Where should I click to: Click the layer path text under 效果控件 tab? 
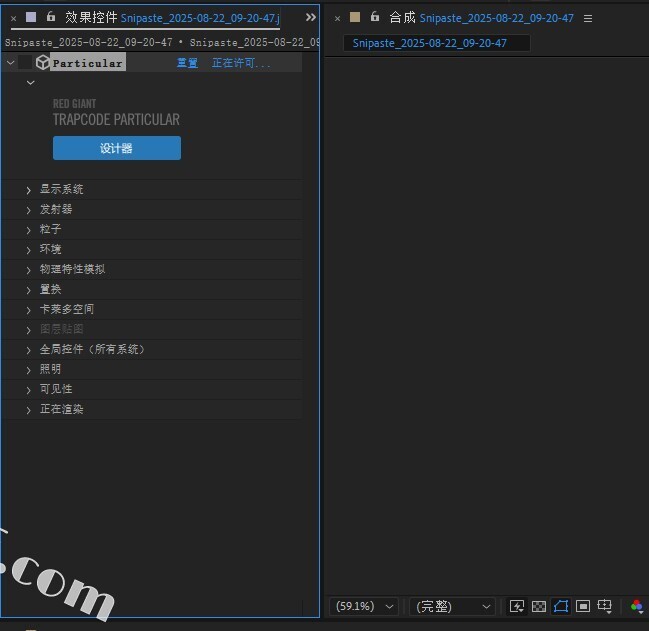click(x=162, y=42)
